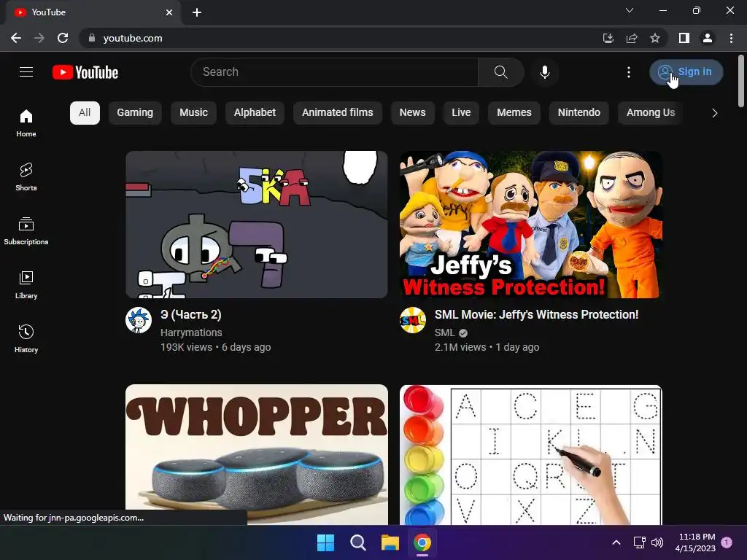Expand hidden system tray icons
747x560 pixels.
pos(616,542)
